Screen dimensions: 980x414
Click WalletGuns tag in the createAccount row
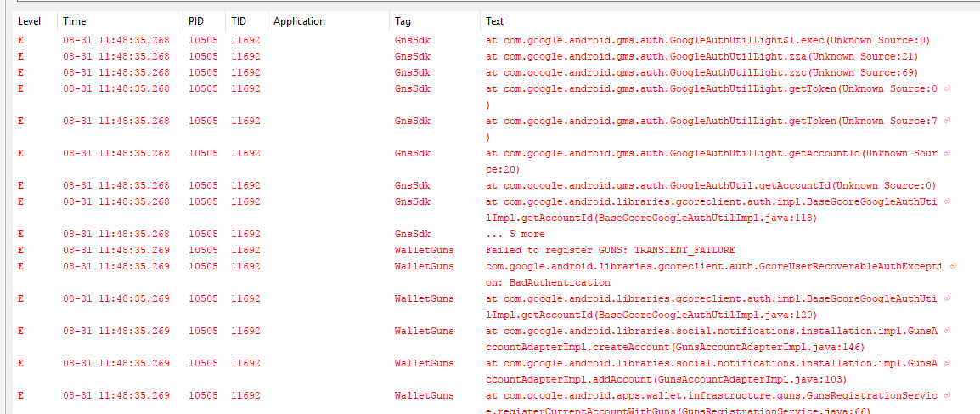coord(425,331)
